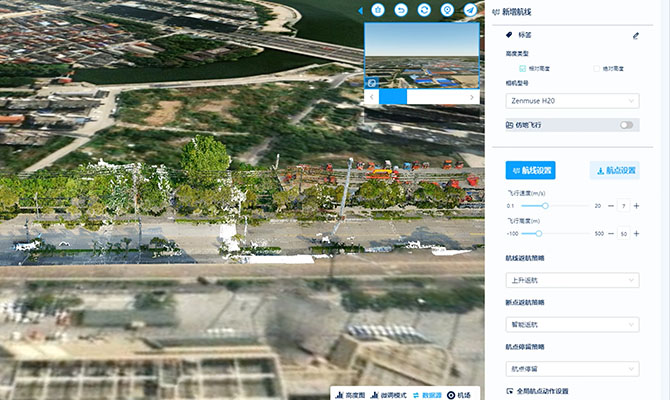Click the delete (trash) icon in top toolbar

click(x=378, y=10)
